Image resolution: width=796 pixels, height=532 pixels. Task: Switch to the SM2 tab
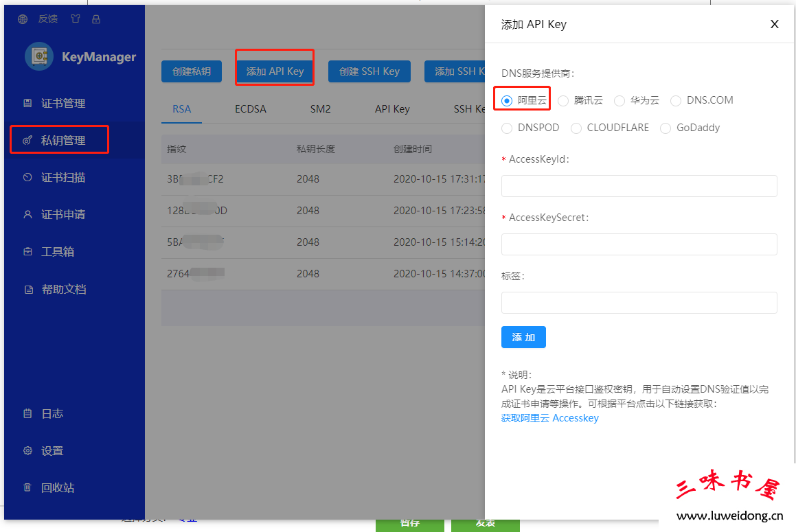click(x=320, y=108)
